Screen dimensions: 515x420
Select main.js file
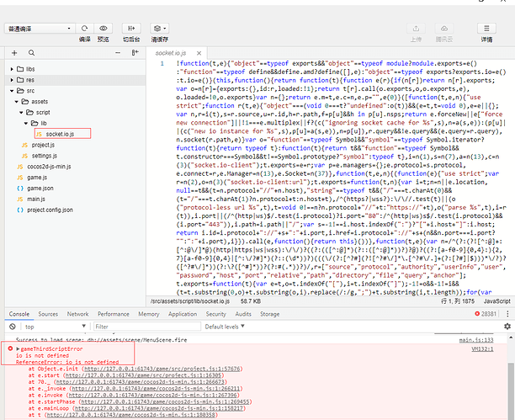pos(36,199)
